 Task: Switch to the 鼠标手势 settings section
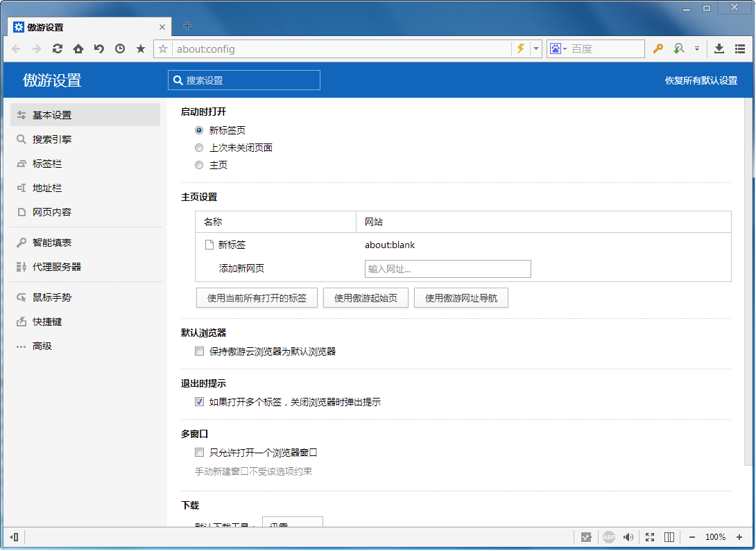pos(52,297)
